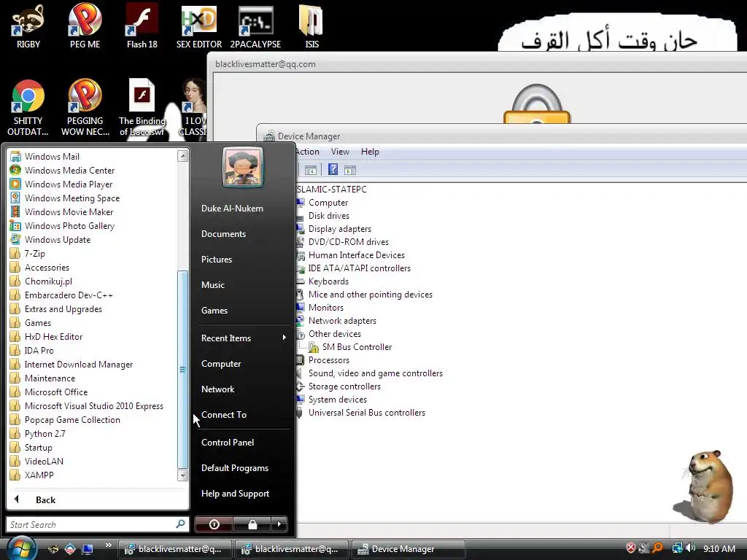Switch to first blacklivesmatter@q... taskbar button
The height and width of the screenshot is (560, 747).
click(175, 549)
